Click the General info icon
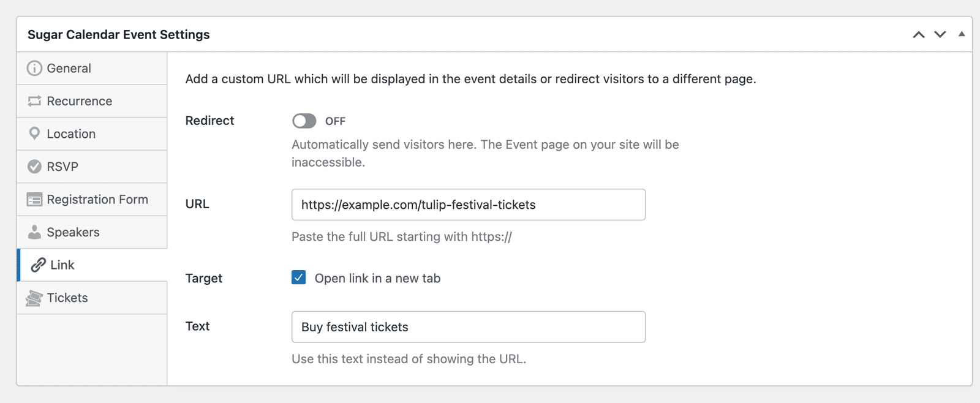Screen dimensions: 980x403 34,68
